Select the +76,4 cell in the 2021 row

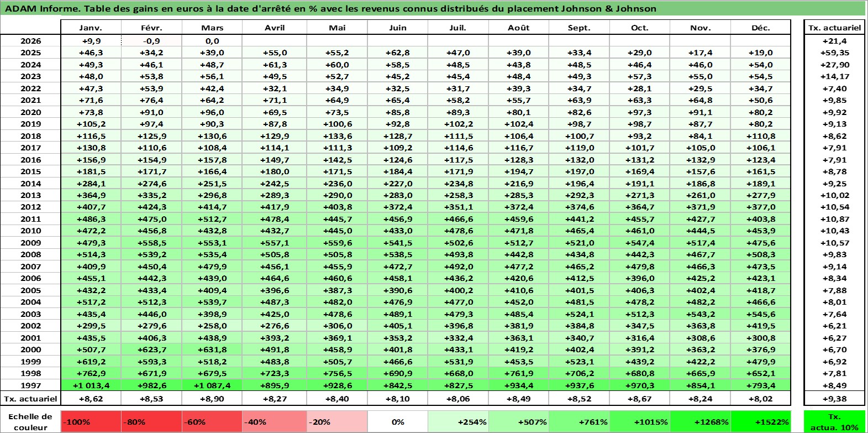[151, 100]
